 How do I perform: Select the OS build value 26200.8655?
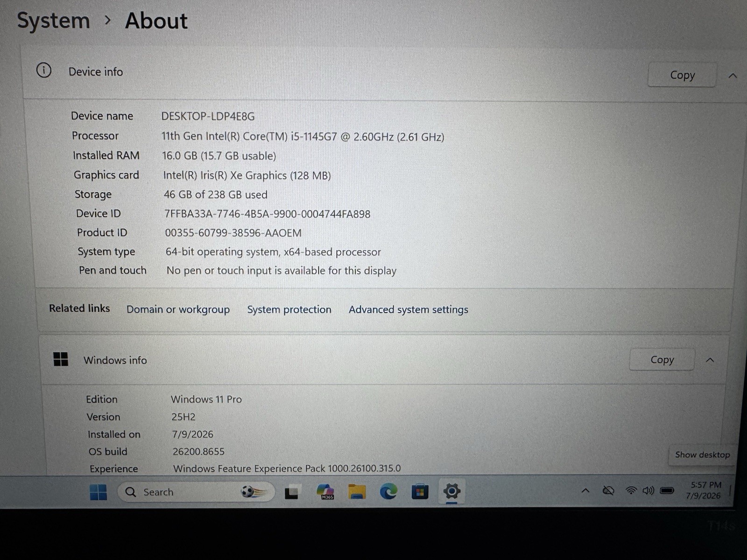[198, 451]
